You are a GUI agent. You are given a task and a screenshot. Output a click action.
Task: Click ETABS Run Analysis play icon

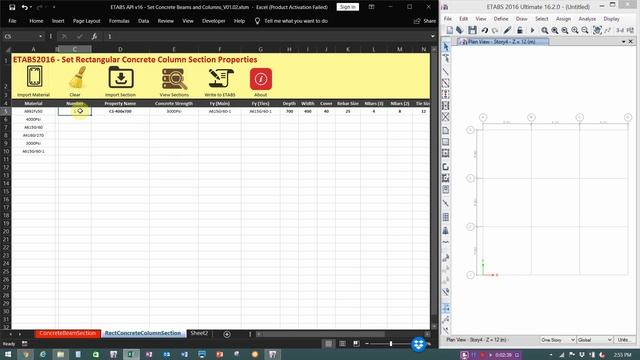click(x=532, y=30)
